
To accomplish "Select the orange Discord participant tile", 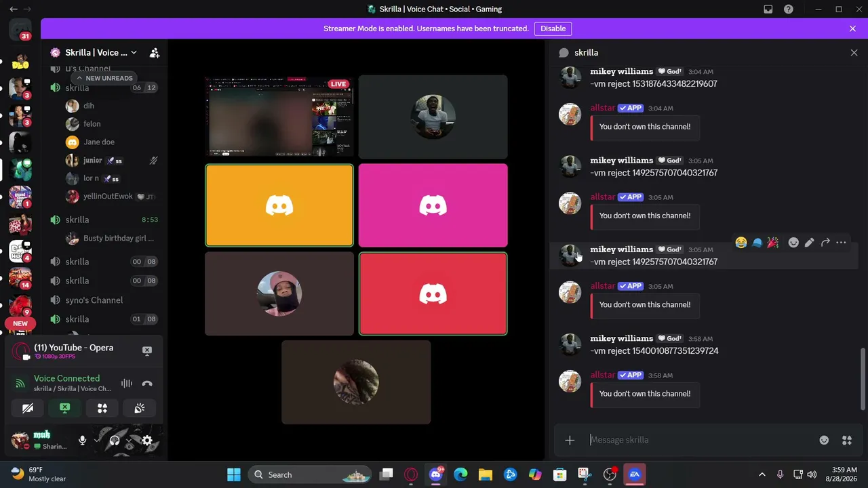I will point(279,205).
